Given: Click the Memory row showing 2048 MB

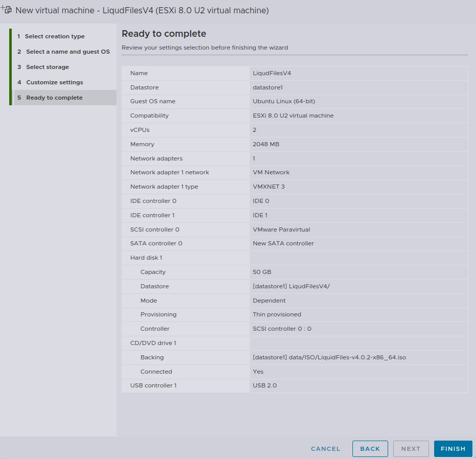Looking at the screenshot, I should [x=295, y=144].
